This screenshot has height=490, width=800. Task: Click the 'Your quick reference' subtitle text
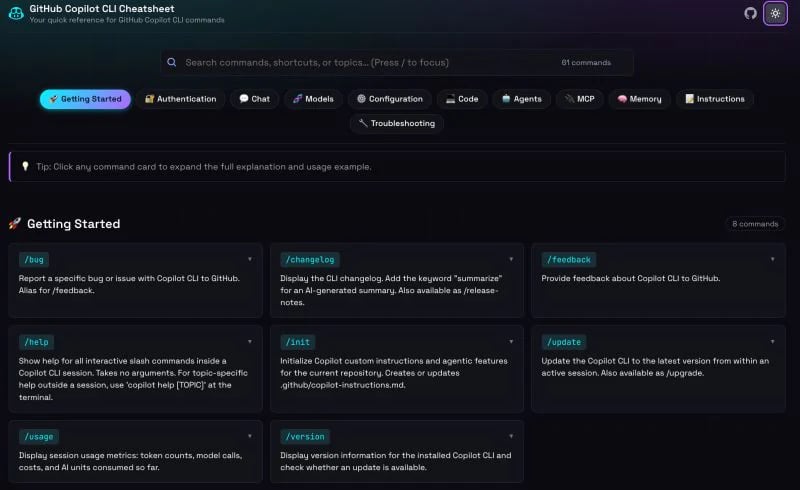coord(127,20)
